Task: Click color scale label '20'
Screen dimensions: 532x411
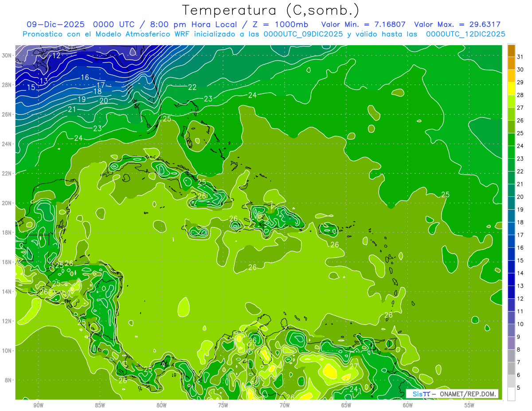Action: coord(520,196)
